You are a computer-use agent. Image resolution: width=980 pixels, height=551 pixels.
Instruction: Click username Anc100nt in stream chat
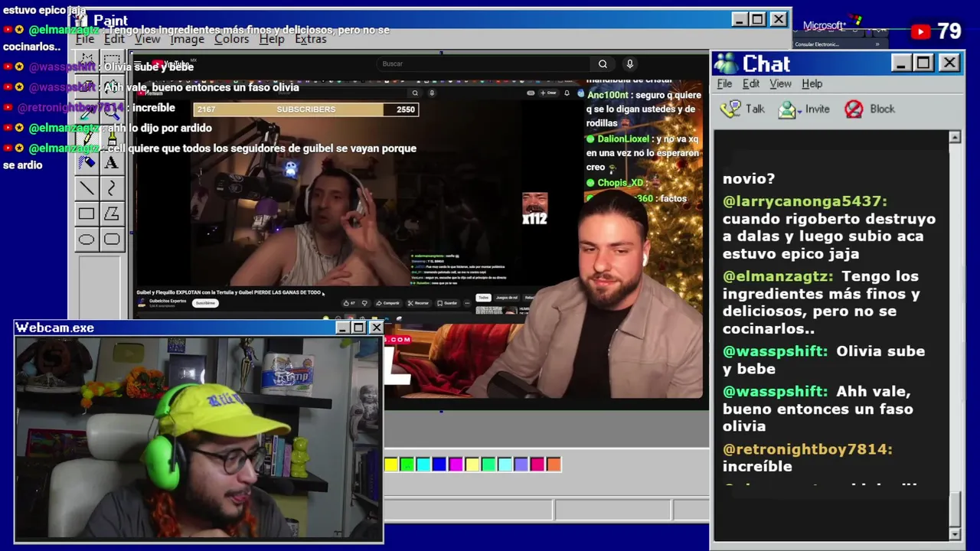(x=608, y=95)
